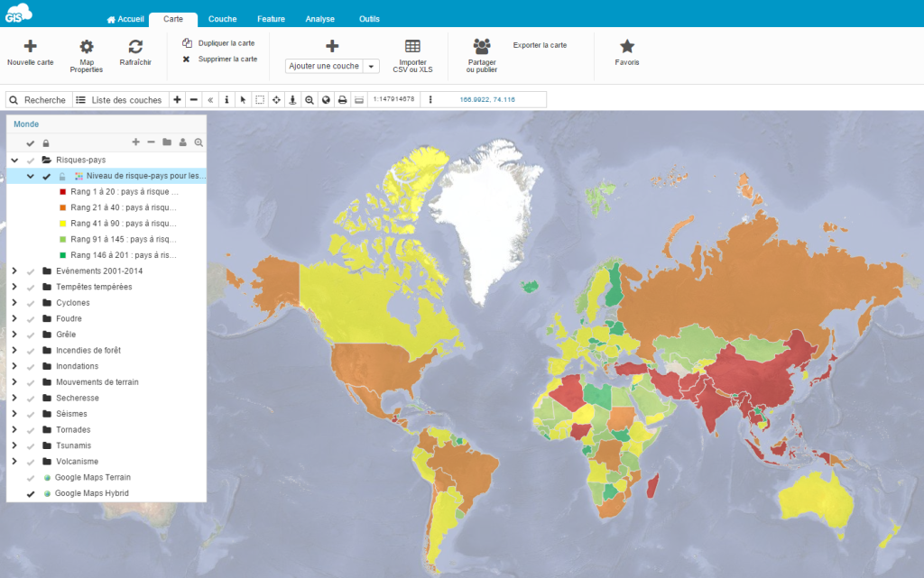
Task: Click Exporter la carte
Action: coord(540,45)
